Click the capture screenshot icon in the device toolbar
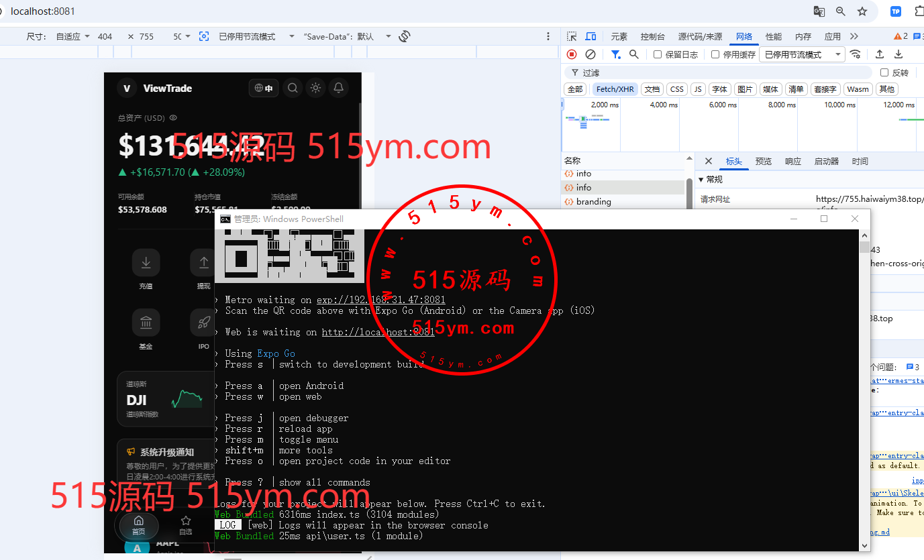Screen dimensions: 924x560 (x=204, y=36)
